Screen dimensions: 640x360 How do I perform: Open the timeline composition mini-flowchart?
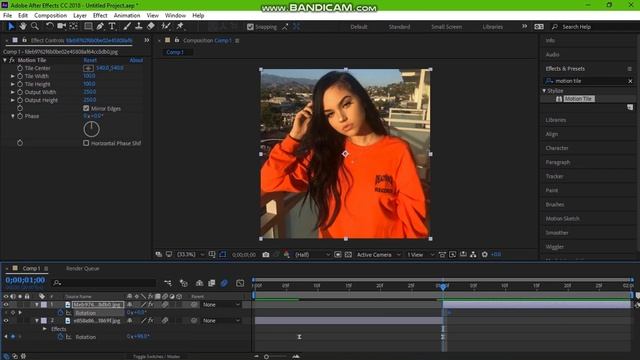pyautogui.click(x=168, y=283)
